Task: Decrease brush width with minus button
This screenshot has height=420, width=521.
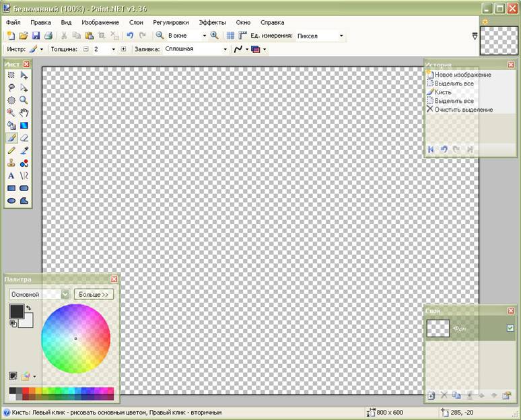Action: click(x=86, y=49)
